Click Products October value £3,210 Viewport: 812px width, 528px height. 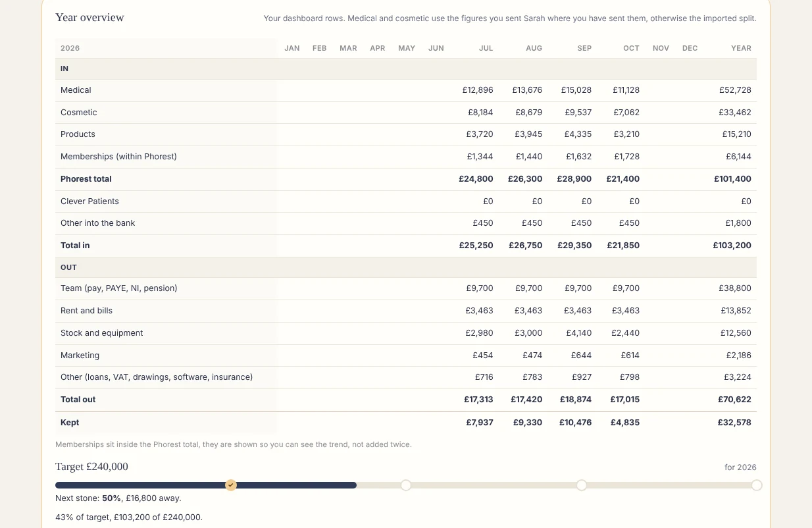(626, 134)
